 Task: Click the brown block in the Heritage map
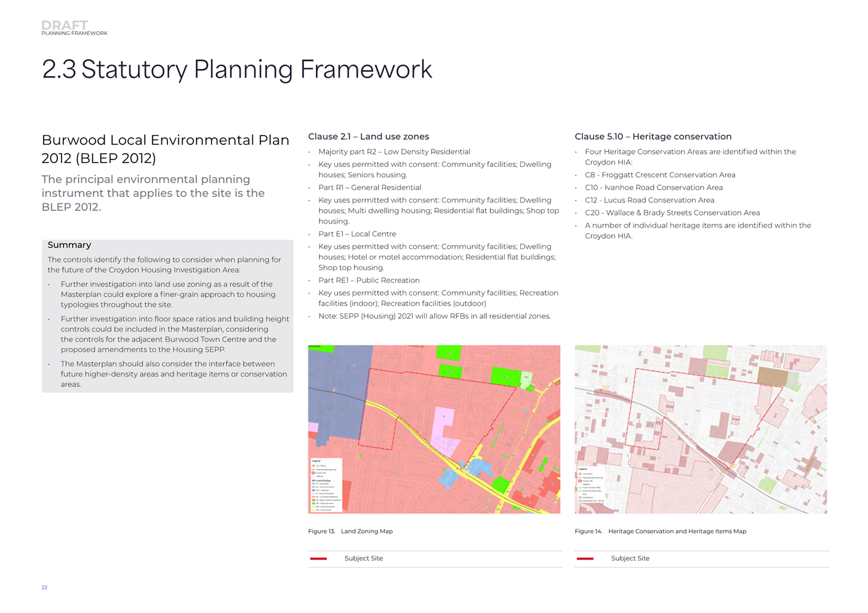(x=771, y=376)
